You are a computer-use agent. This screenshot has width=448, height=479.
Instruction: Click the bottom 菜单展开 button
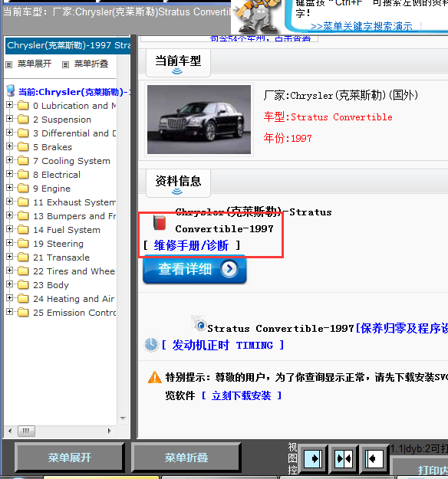tap(70, 458)
